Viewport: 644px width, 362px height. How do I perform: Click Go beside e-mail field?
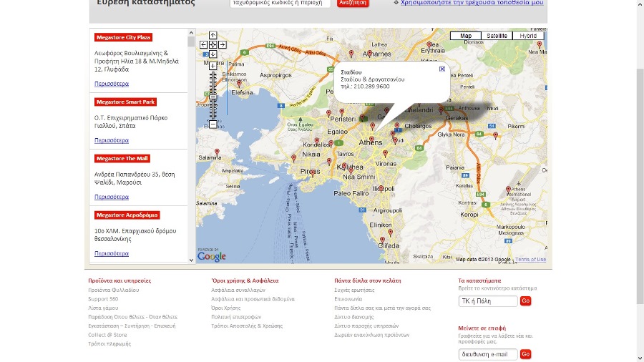[x=525, y=354]
